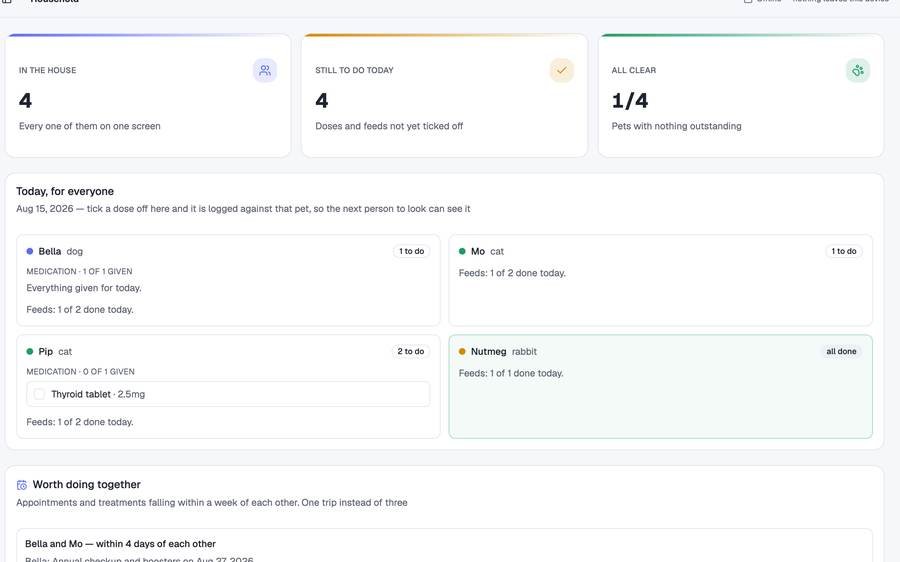Click the '1 to do' badge on Mo's card

tap(844, 251)
